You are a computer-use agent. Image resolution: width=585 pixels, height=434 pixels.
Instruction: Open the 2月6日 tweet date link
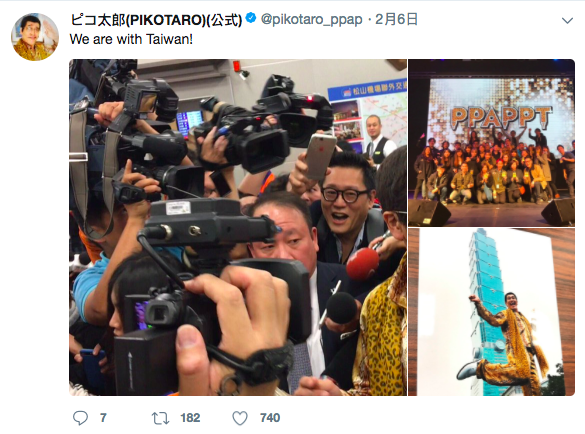[396, 19]
